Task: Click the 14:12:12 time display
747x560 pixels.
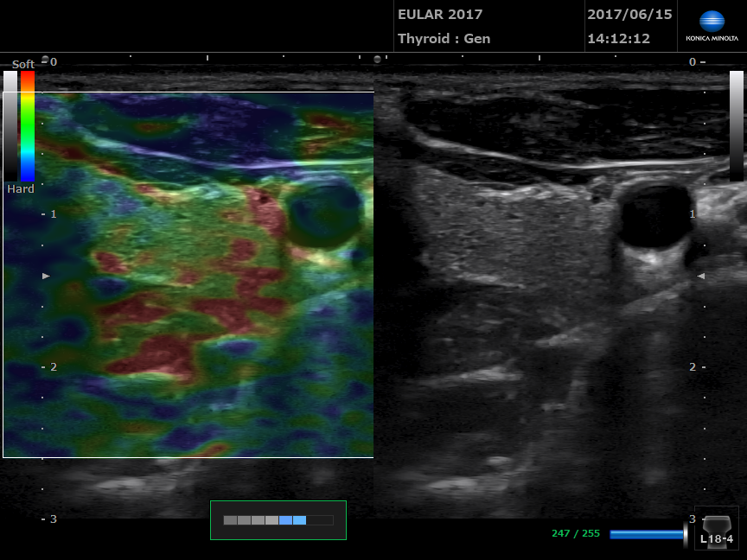Action: tap(619, 39)
